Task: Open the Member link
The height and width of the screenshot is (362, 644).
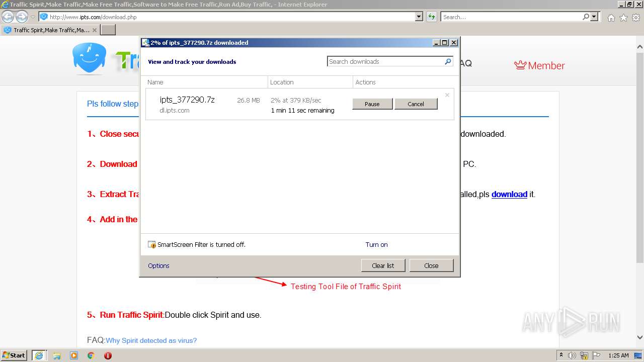Action: [x=539, y=65]
